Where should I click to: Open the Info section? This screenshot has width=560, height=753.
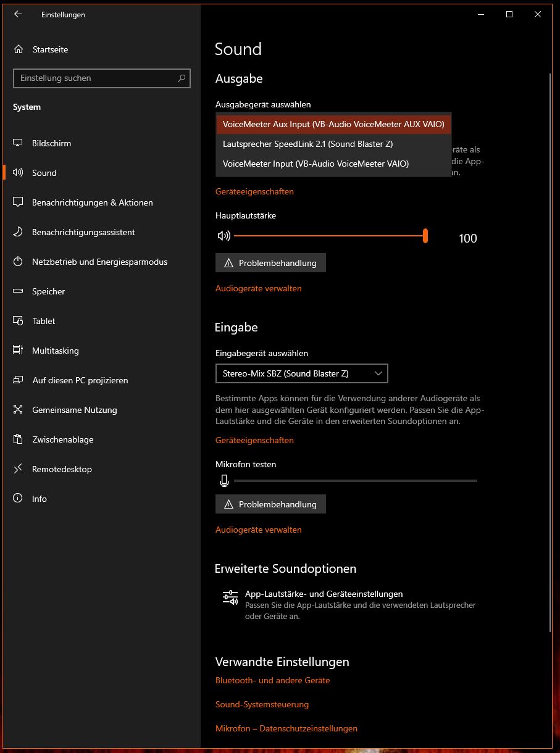tap(39, 498)
